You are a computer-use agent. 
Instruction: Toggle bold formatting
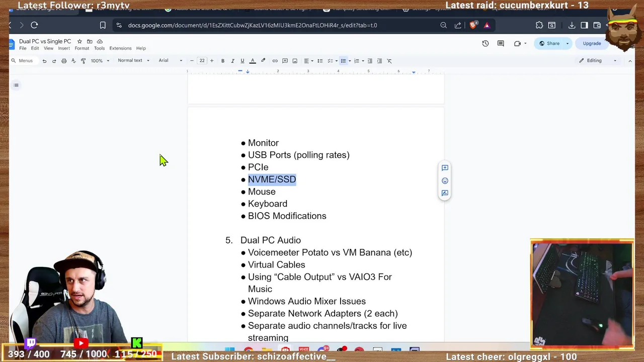click(223, 61)
